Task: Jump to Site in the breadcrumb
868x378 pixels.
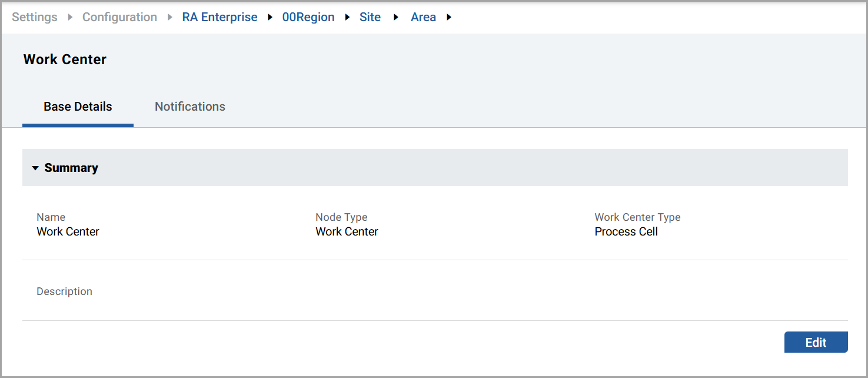Action: coord(370,17)
